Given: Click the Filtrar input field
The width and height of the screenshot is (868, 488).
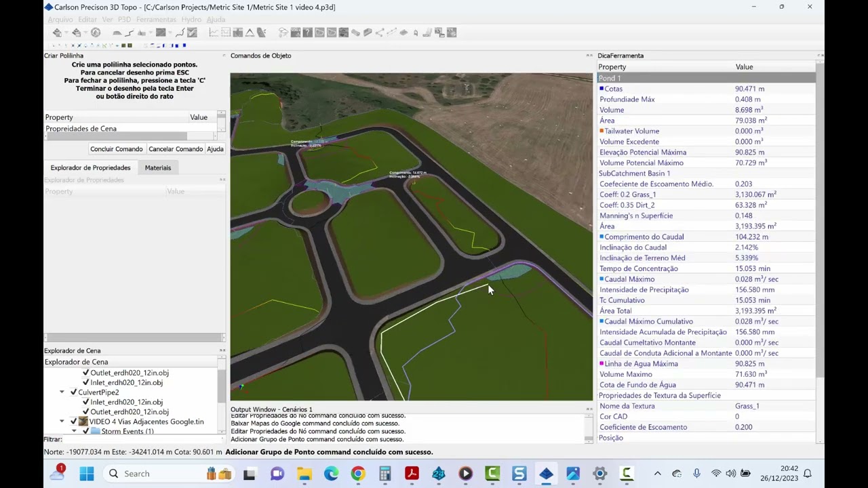Looking at the screenshot, I should point(142,439).
